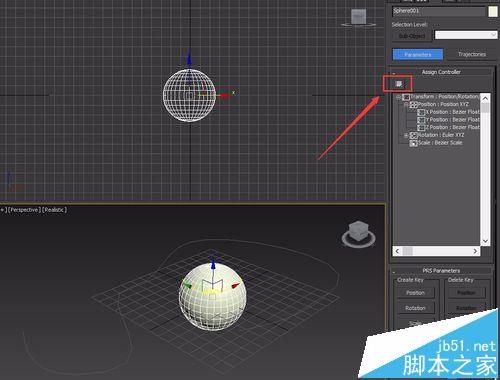Click Create Key Rotation button
Viewport: 500px width, 380px height.
click(x=415, y=308)
